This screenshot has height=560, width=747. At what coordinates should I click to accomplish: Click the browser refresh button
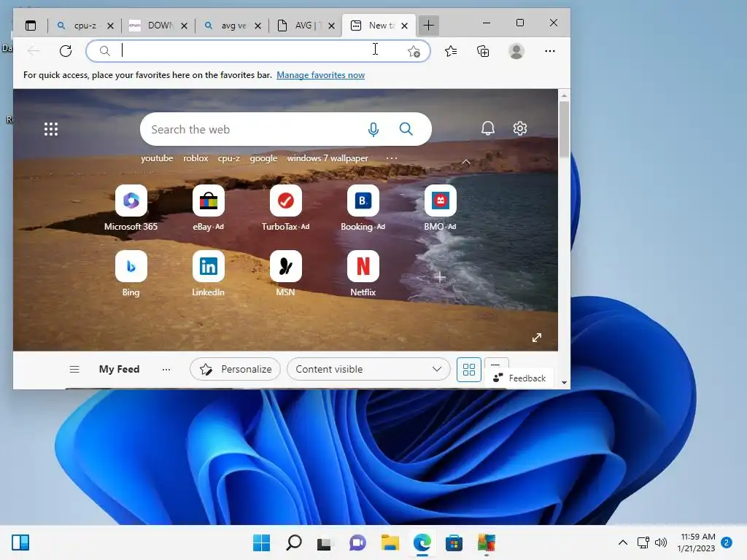66,51
